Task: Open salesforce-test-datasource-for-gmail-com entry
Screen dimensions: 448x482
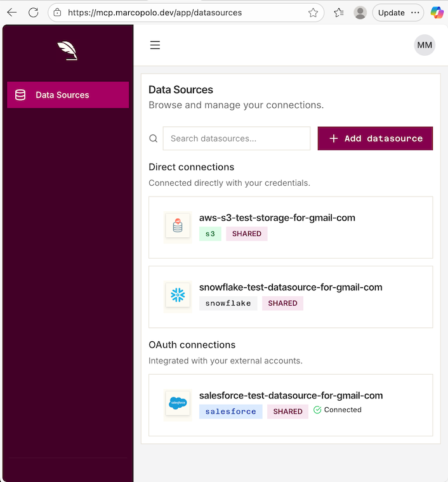Action: [x=291, y=395]
